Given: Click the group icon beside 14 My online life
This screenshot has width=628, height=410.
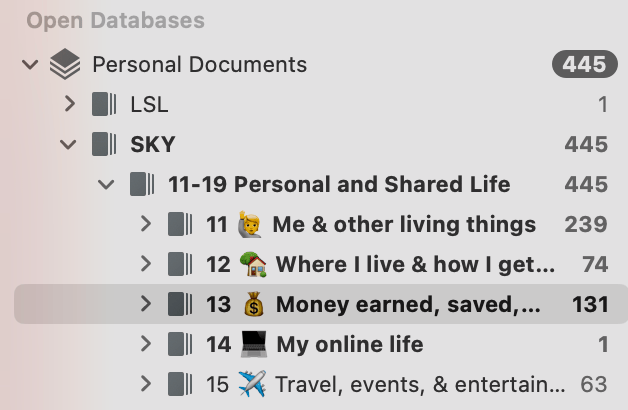Looking at the screenshot, I should (181, 344).
